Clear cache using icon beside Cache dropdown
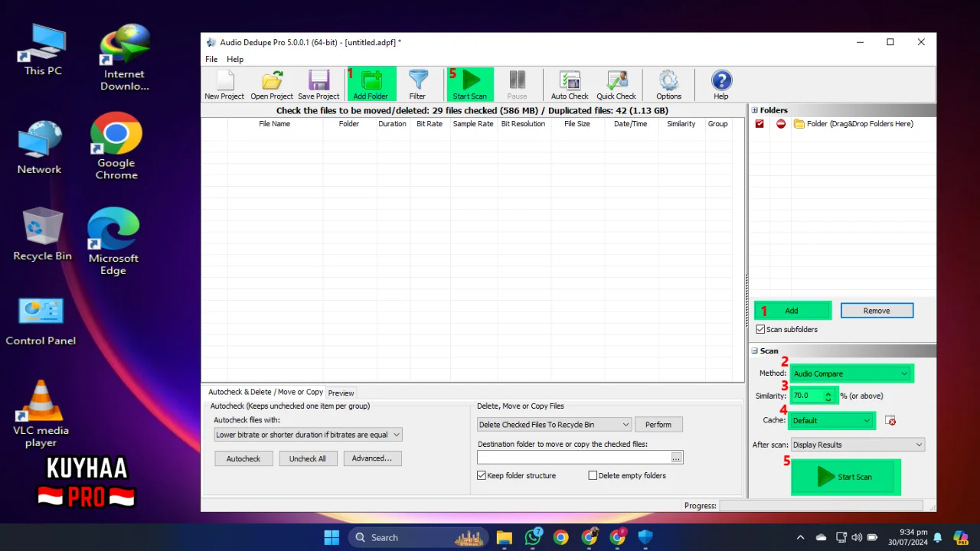980x551 pixels. (890, 420)
